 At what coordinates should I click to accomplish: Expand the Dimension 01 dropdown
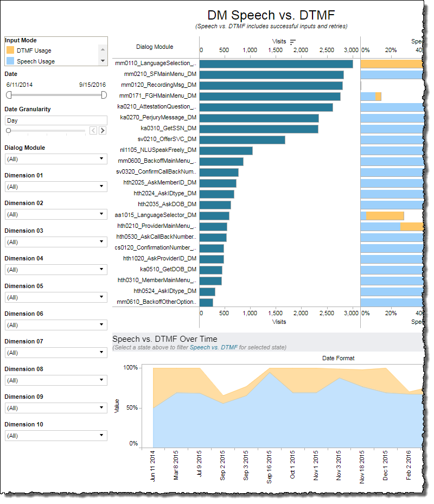click(x=56, y=187)
